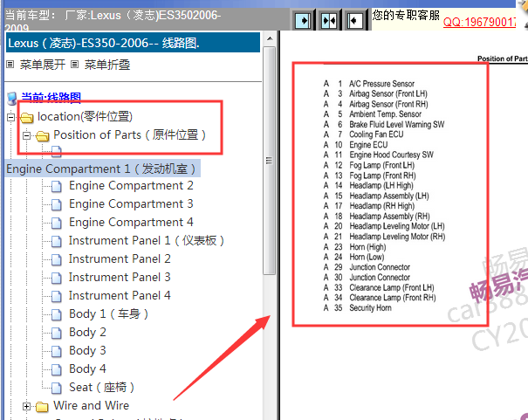Open Body 1 (车身)

click(108, 313)
